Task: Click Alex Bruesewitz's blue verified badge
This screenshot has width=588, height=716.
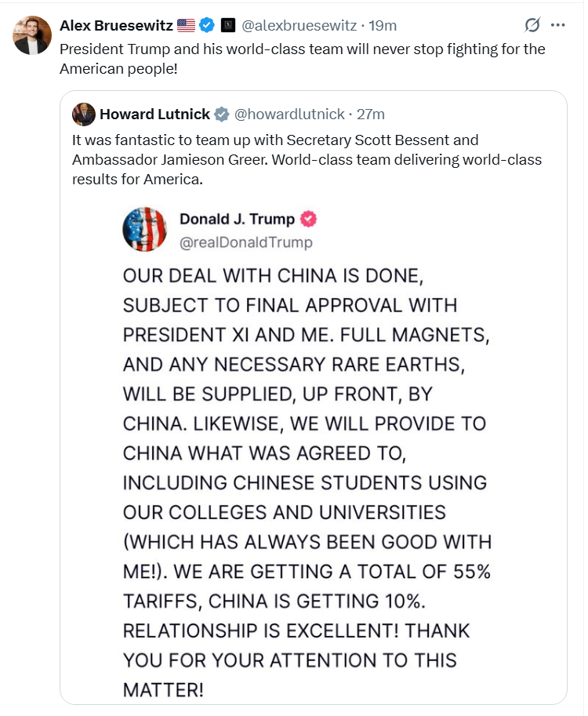Action: [207, 25]
